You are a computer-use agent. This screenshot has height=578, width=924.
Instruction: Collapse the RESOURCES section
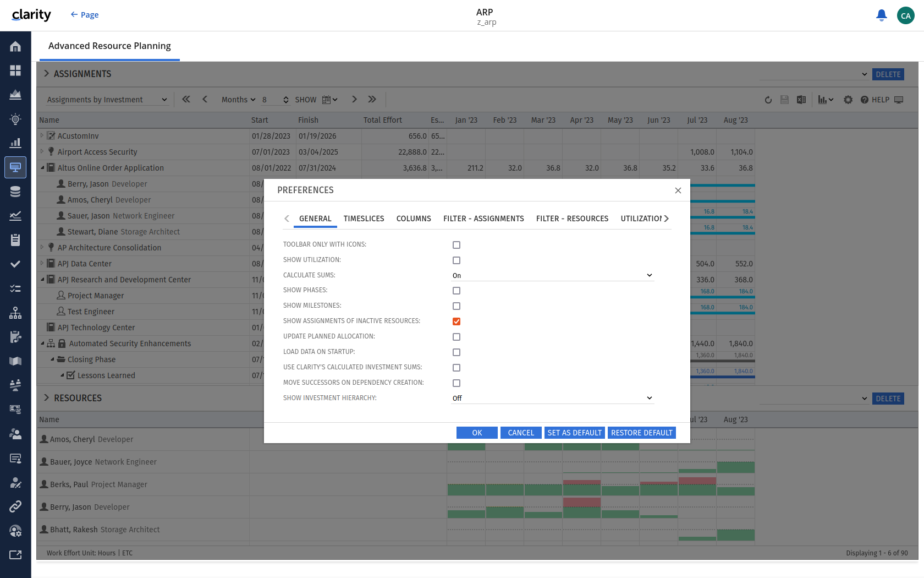click(46, 398)
